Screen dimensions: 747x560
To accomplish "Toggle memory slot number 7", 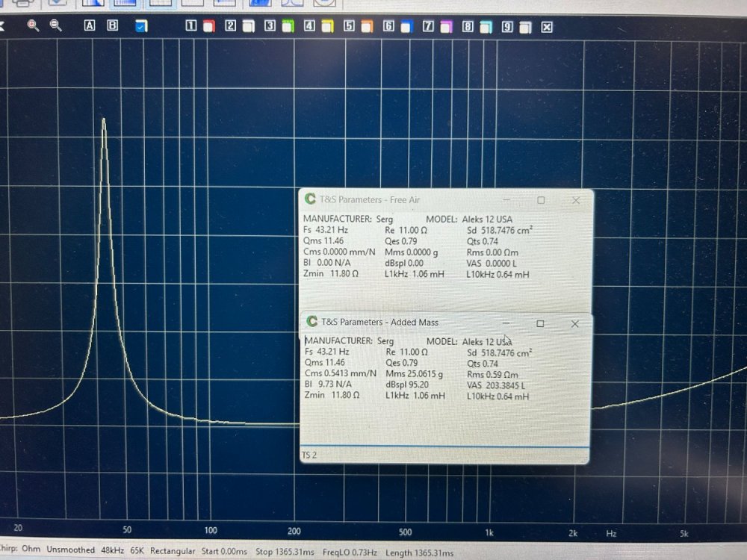I will (428, 27).
